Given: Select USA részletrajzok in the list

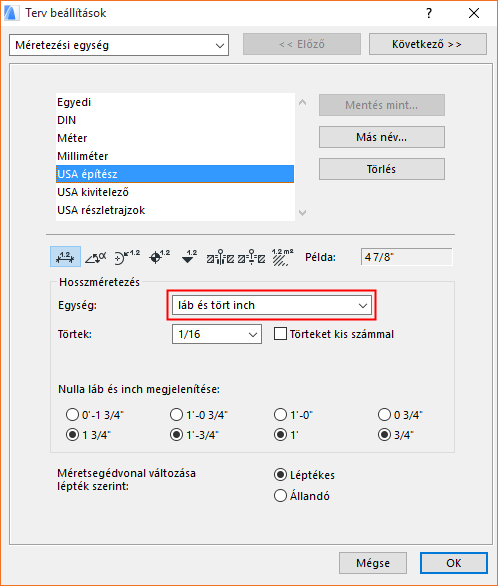Looking at the screenshot, I should pyautogui.click(x=175, y=210).
